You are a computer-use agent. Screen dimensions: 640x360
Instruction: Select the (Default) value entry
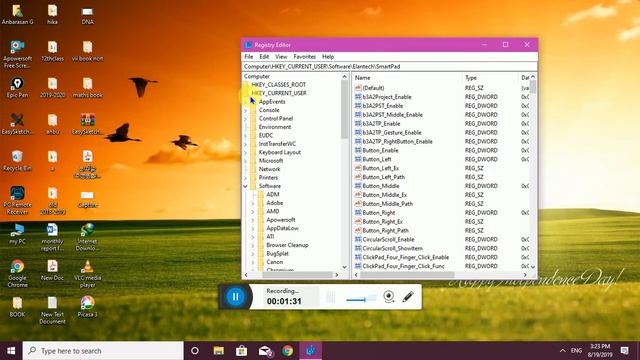[x=373, y=88]
